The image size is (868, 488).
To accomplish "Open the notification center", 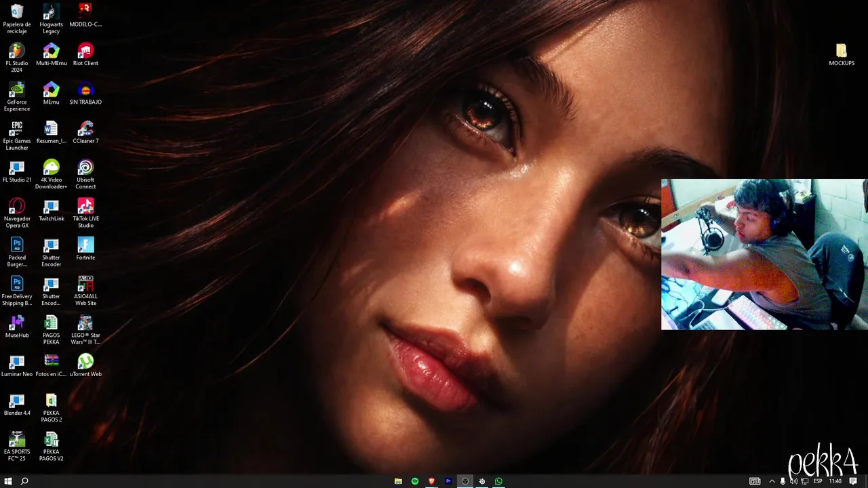I will coord(853,481).
